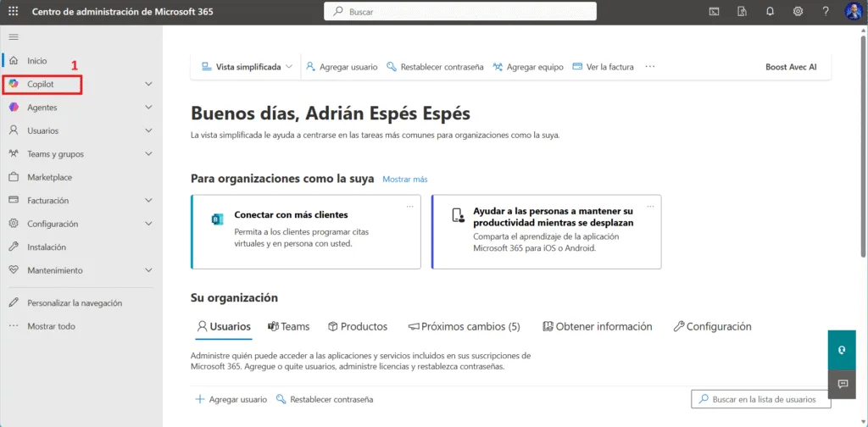The height and width of the screenshot is (427, 868).
Task: Click the document icon next to Cloud Shell
Action: [743, 12]
